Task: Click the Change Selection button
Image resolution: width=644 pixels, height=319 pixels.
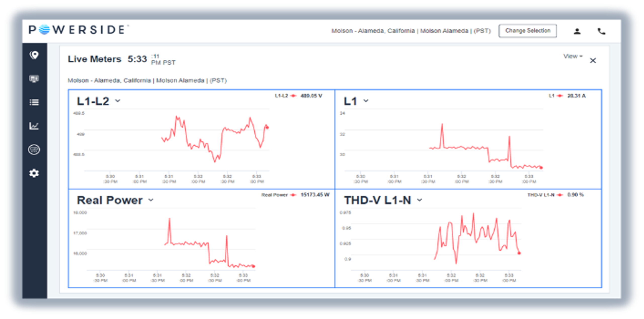Action: (528, 31)
